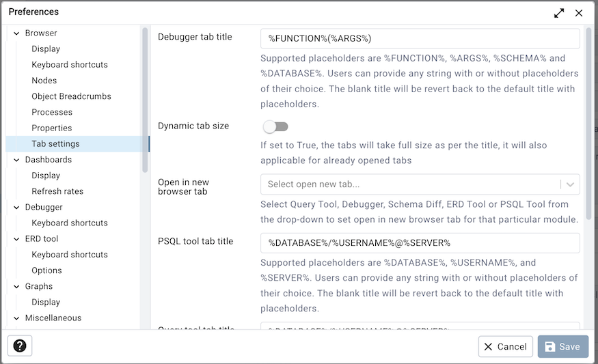Maximize the Preferences dialog with arrow icon
The height and width of the screenshot is (364, 598).
tap(559, 13)
